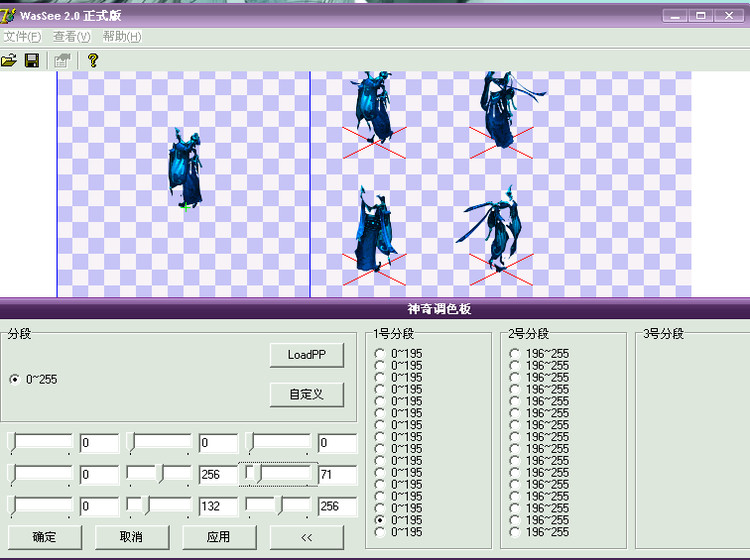This screenshot has width=750, height=560.
Task: Click the 自定义 button
Action: click(x=307, y=395)
